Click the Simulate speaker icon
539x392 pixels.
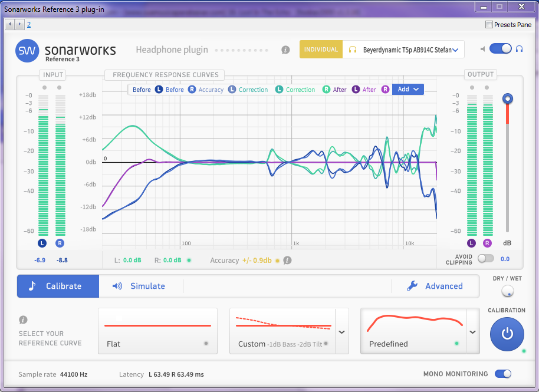pos(117,286)
